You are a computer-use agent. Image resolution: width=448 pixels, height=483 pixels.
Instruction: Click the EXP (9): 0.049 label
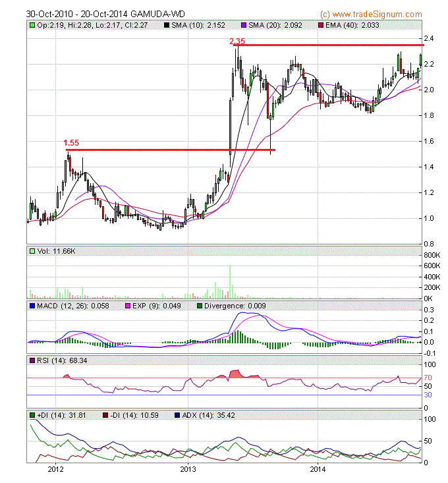coord(157,306)
